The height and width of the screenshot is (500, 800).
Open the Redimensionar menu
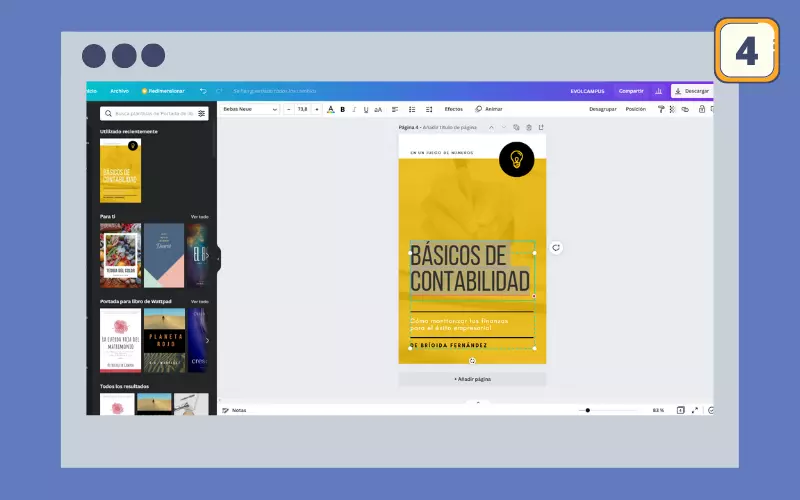click(x=163, y=91)
